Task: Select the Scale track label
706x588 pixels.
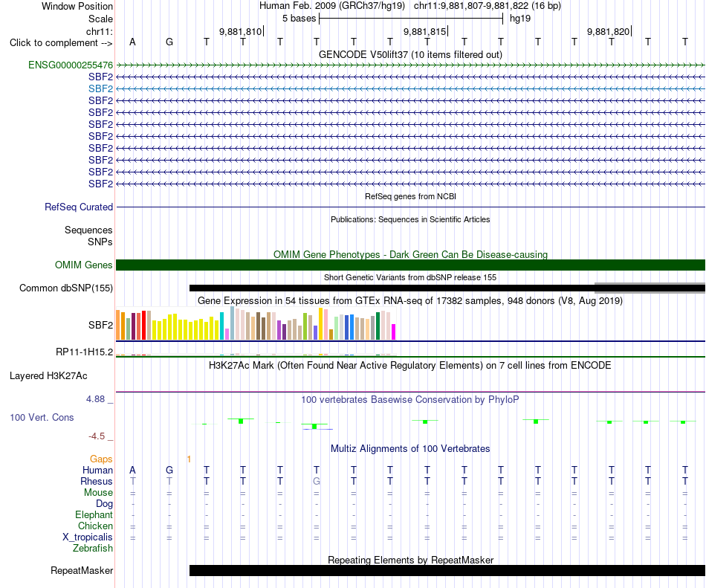Action: (100, 19)
